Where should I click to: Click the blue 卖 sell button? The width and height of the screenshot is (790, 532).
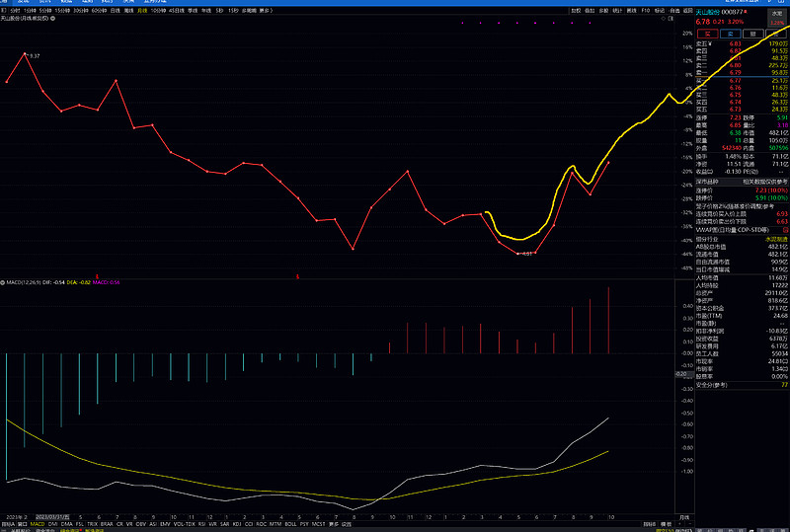click(729, 32)
